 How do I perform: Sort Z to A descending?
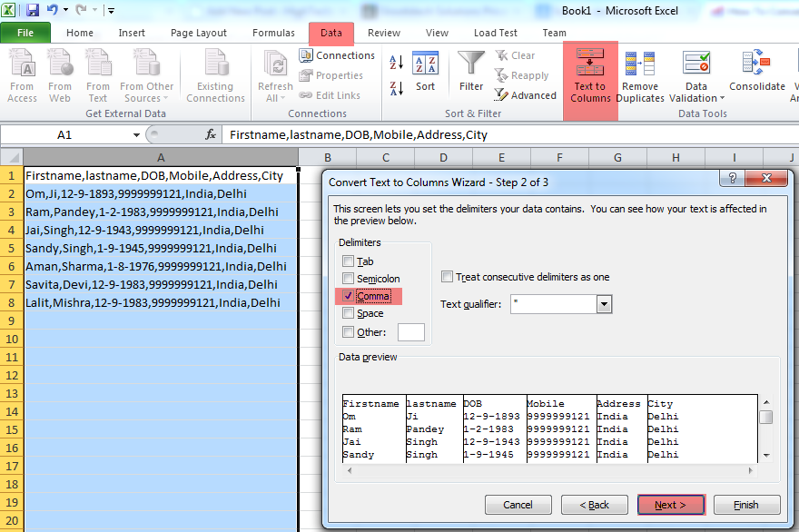397,88
